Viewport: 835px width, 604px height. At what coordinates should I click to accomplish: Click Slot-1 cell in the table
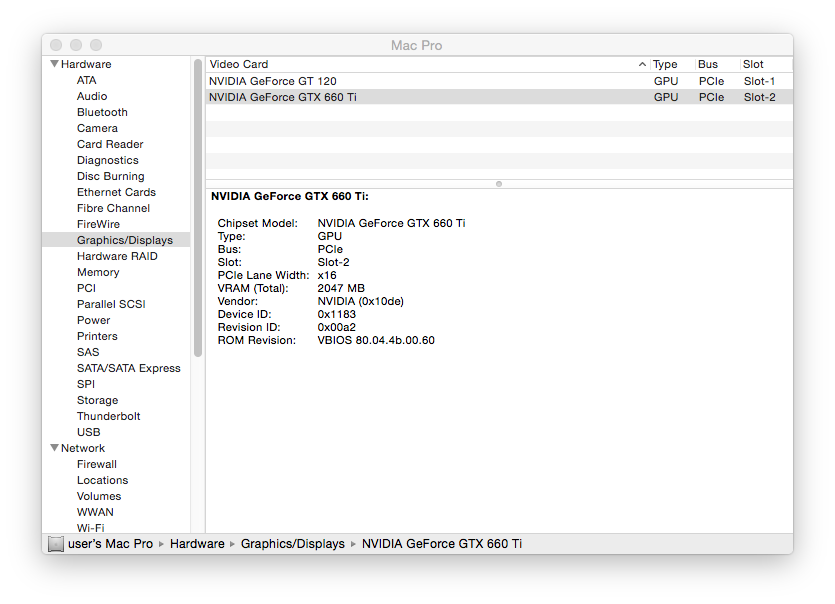pyautogui.click(x=759, y=81)
